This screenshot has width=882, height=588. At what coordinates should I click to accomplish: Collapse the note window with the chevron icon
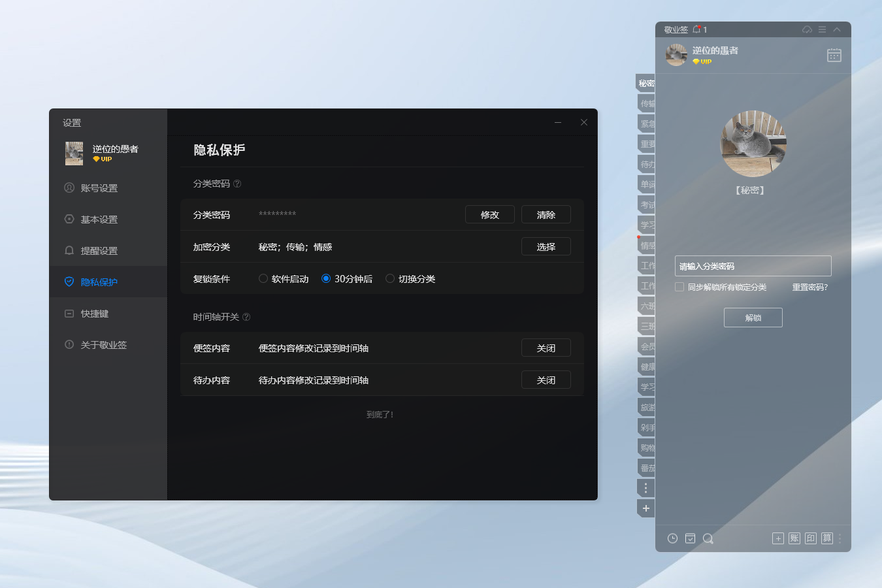pos(837,29)
